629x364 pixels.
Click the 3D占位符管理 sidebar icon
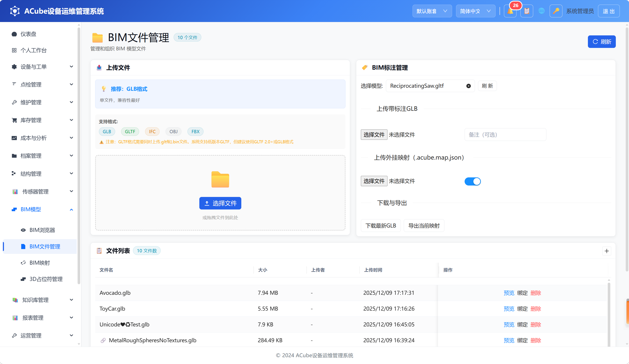(x=23, y=279)
